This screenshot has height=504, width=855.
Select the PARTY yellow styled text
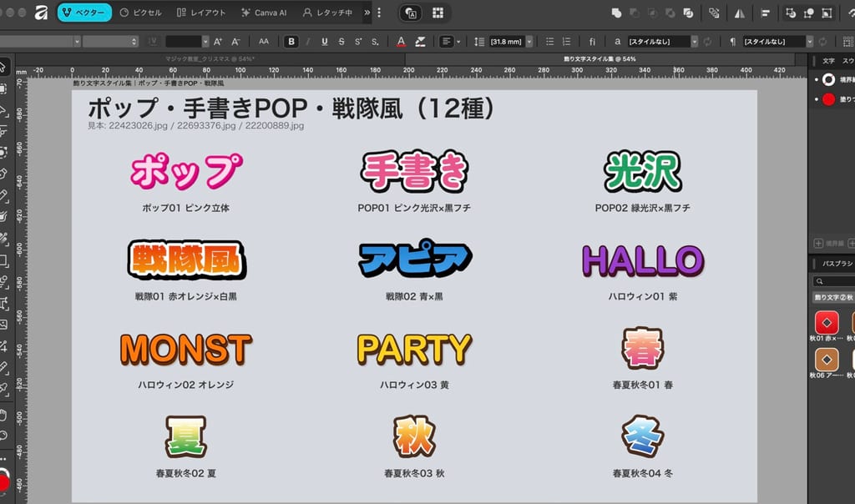click(414, 349)
